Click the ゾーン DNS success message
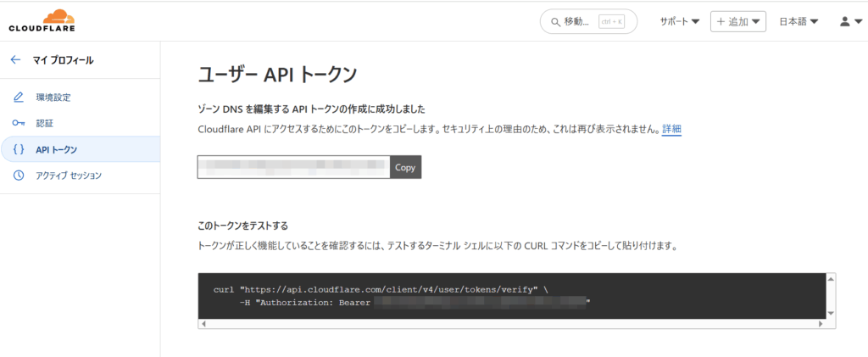 tap(312, 109)
